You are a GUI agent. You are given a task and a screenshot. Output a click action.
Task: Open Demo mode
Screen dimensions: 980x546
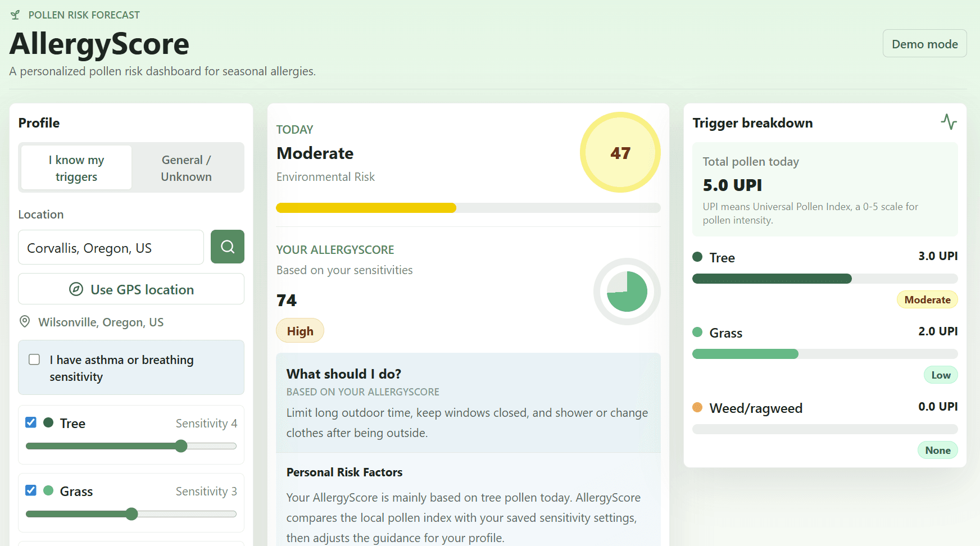click(925, 44)
